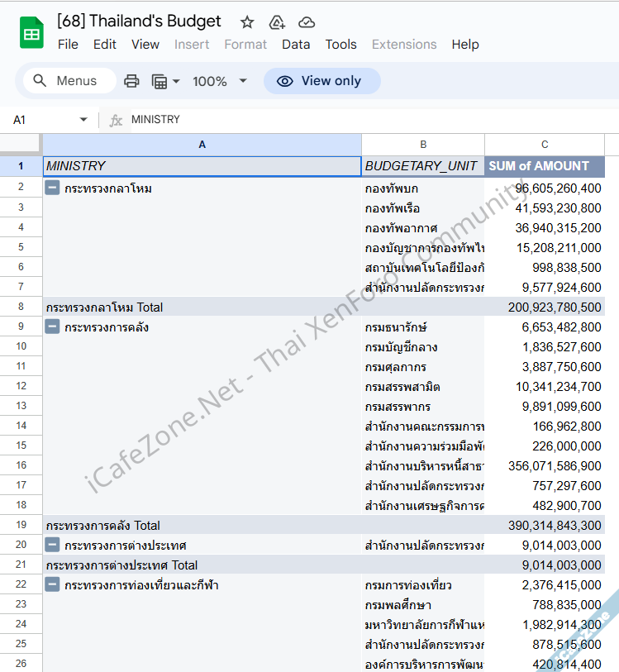Click the move to folder icon
The image size is (619, 672).
[x=277, y=22]
